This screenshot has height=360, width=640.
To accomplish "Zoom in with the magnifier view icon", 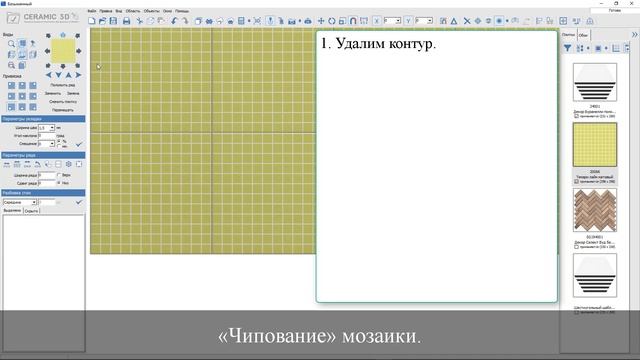I will click(x=11, y=43).
